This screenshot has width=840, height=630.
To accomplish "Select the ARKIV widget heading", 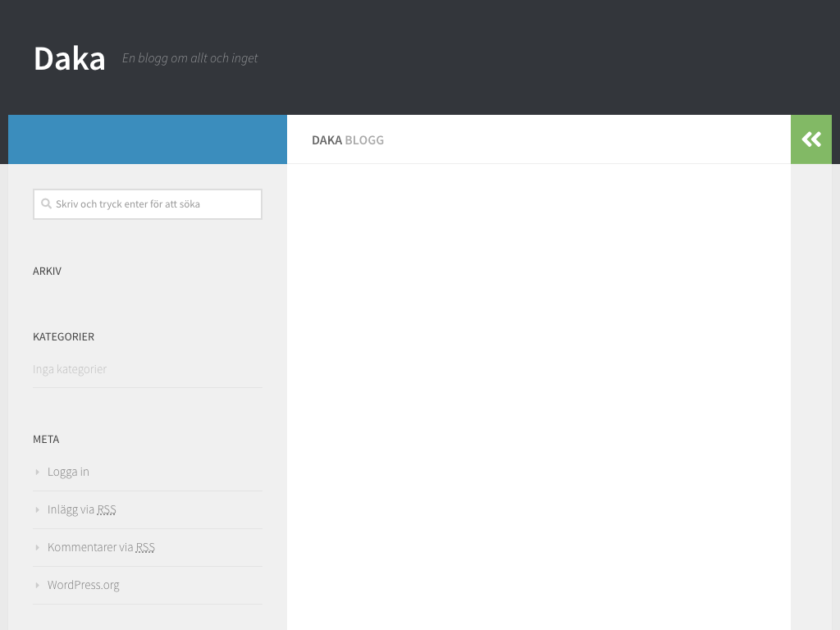I will point(47,271).
